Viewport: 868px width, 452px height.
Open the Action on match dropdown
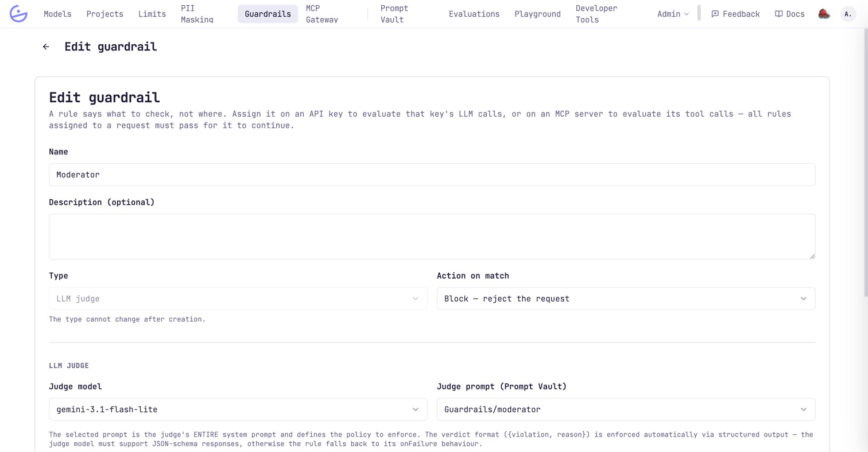tap(626, 299)
